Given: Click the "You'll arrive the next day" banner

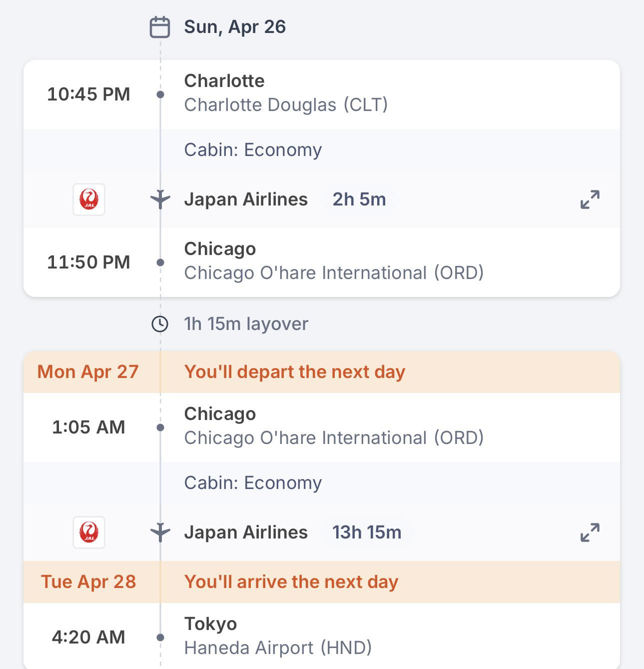Looking at the screenshot, I should click(291, 582).
